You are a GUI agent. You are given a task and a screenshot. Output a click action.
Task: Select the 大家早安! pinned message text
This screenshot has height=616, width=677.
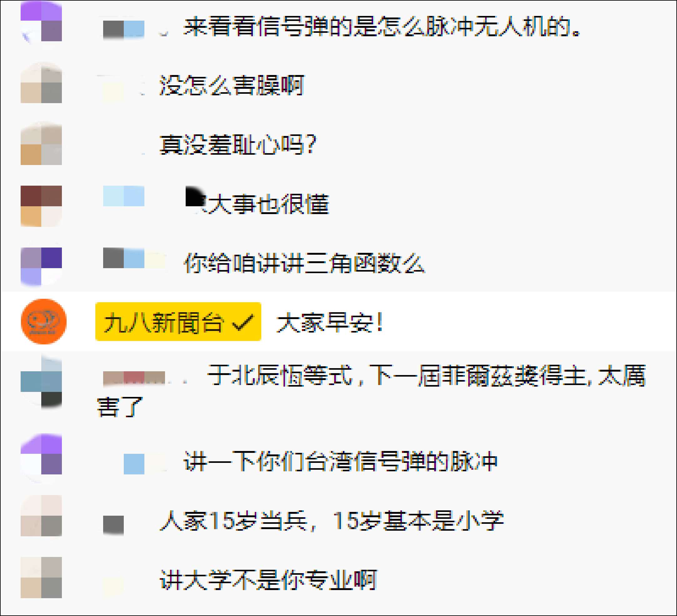tap(330, 323)
